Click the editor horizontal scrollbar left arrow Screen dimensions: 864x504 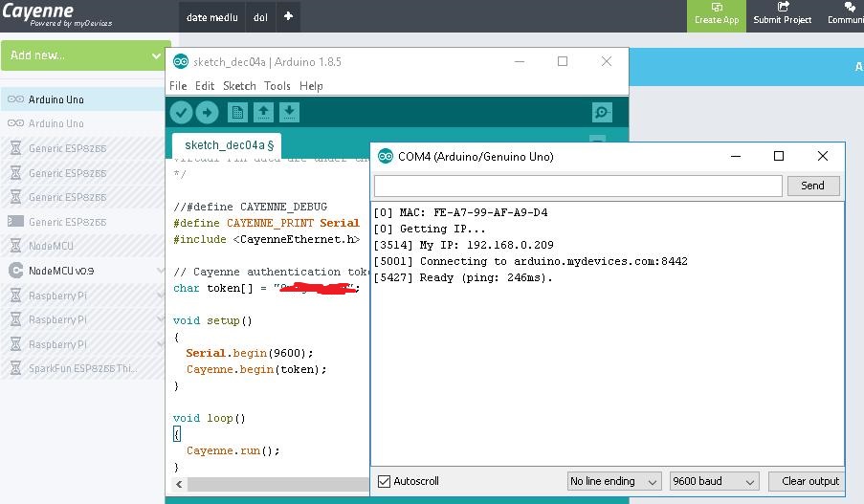click(x=179, y=484)
